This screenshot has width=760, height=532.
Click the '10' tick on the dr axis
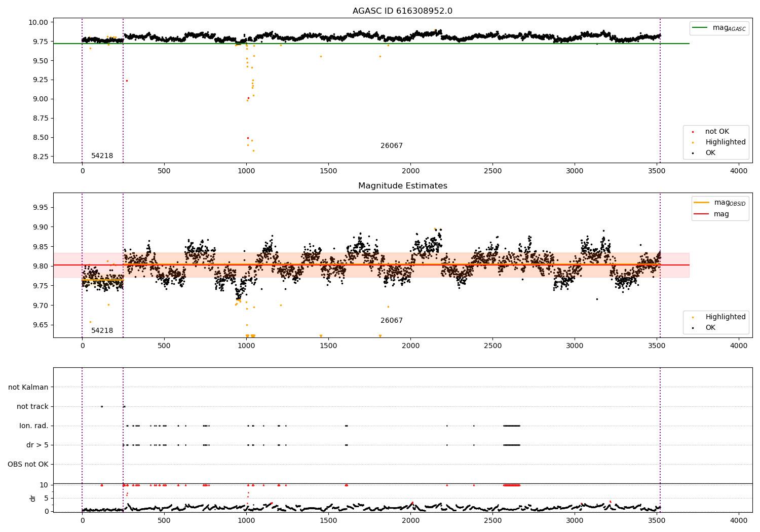[44, 485]
